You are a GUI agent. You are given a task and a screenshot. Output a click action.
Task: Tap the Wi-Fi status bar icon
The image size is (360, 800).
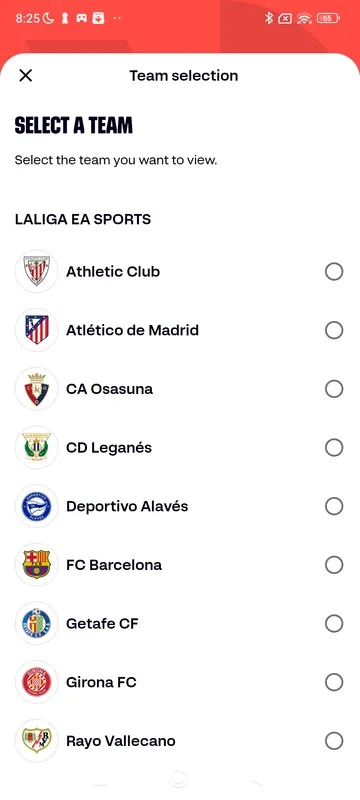[304, 19]
